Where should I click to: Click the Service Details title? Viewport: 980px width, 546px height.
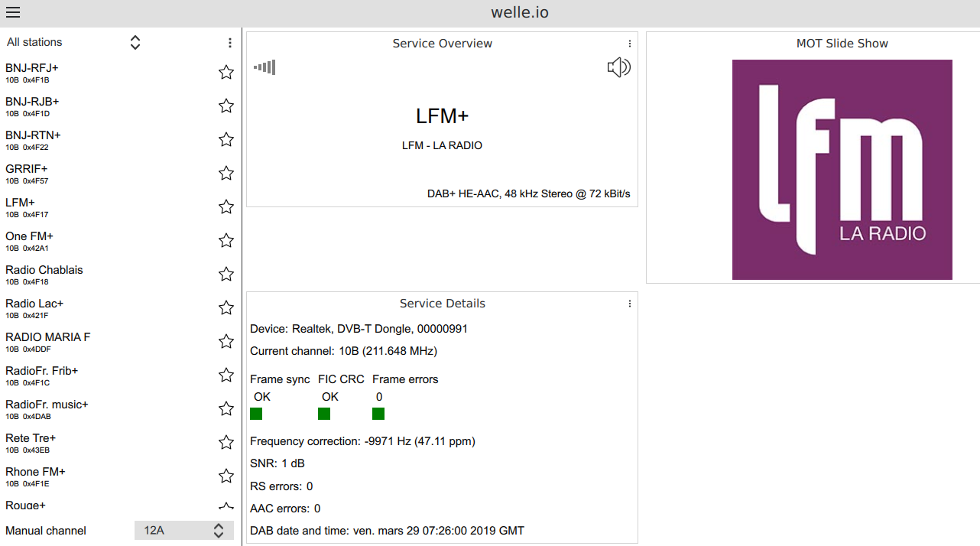tap(443, 304)
